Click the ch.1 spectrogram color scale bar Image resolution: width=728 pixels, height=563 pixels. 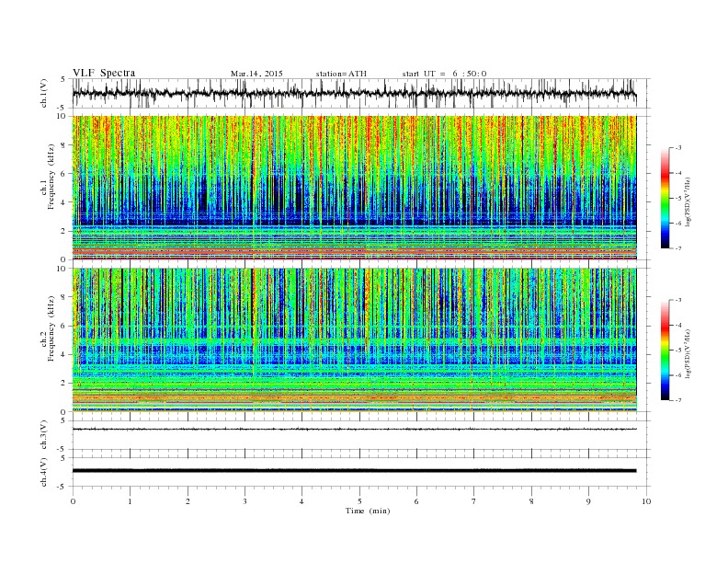point(665,199)
